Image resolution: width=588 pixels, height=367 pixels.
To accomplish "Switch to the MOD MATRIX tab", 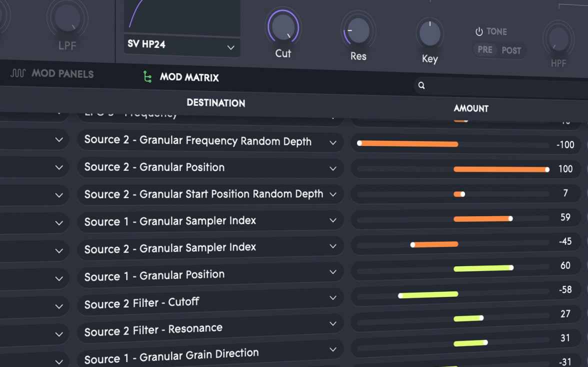I will 181,77.
